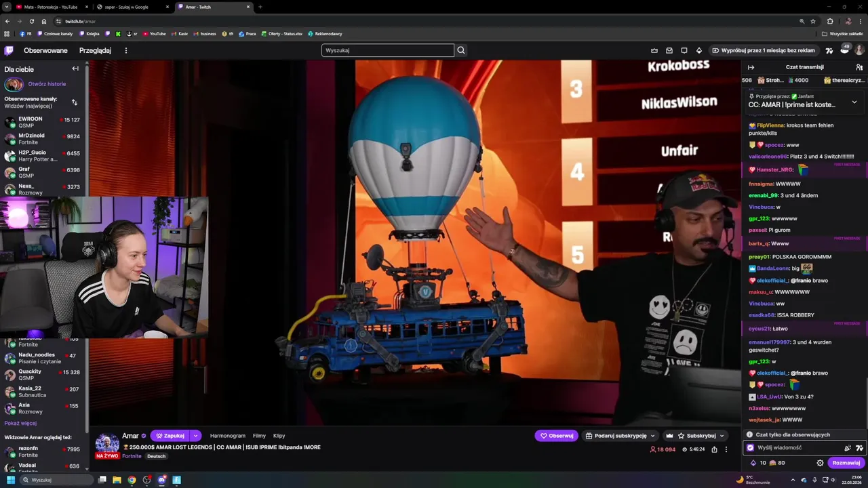The height and width of the screenshot is (488, 868).
Task: Sort followed channels with the arrows icon
Action: point(75,102)
